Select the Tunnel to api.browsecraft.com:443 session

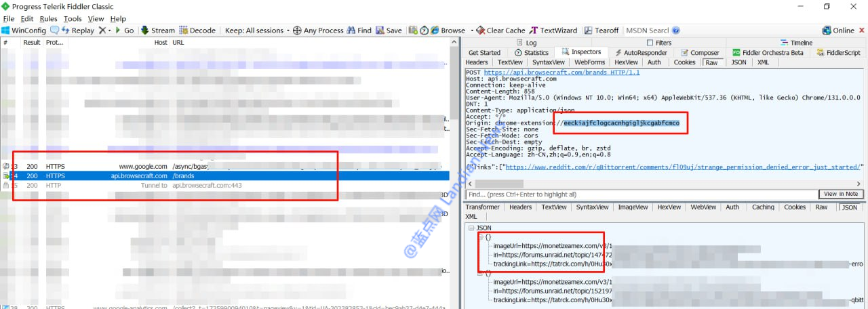pos(224,185)
